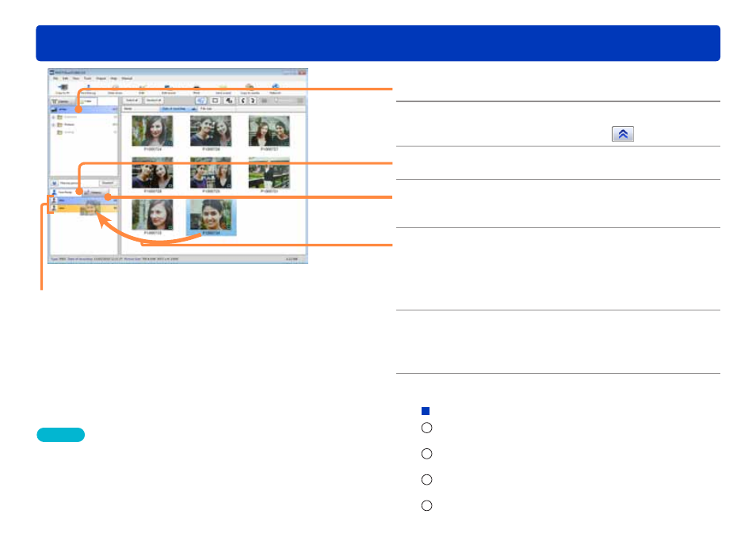756x533 pixels.
Task: Select the highlighted top item in folder tree
Action: coord(84,110)
